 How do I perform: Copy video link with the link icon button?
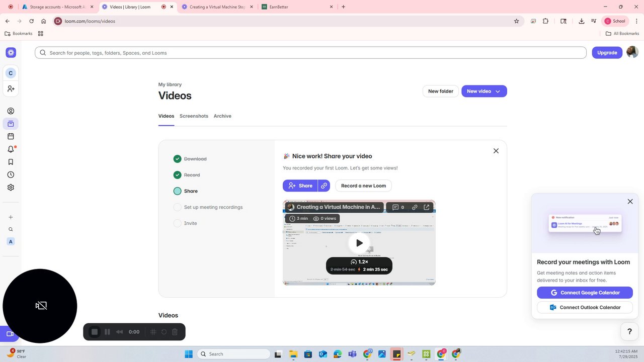click(x=324, y=186)
